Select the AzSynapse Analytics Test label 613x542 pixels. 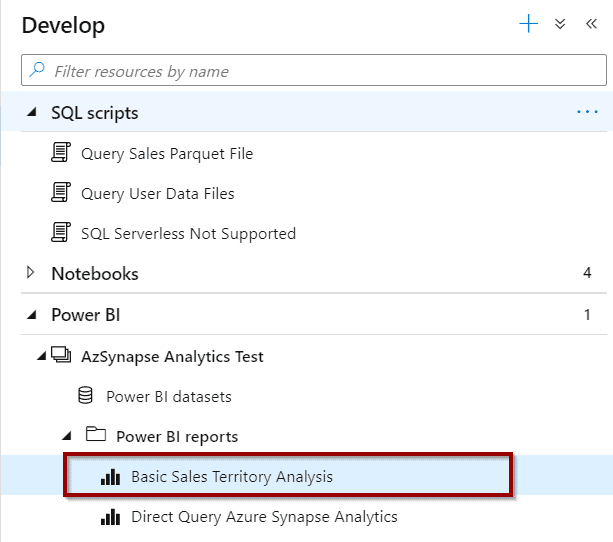[172, 357]
